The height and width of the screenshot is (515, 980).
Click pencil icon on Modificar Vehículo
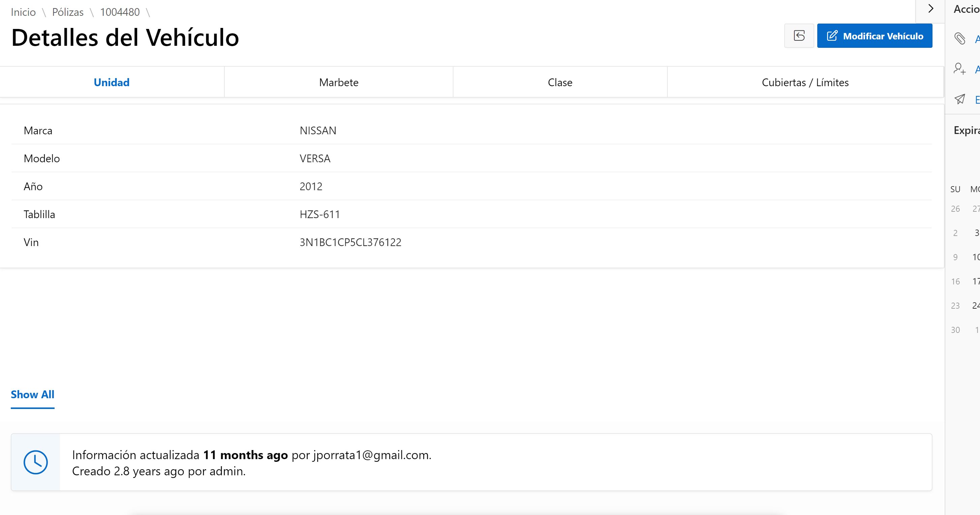(832, 36)
